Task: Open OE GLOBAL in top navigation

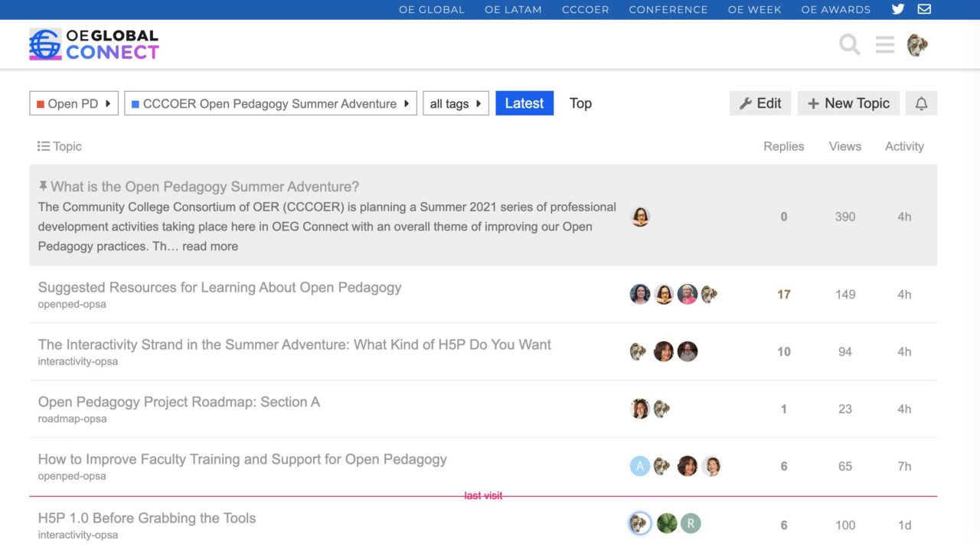Action: [432, 10]
